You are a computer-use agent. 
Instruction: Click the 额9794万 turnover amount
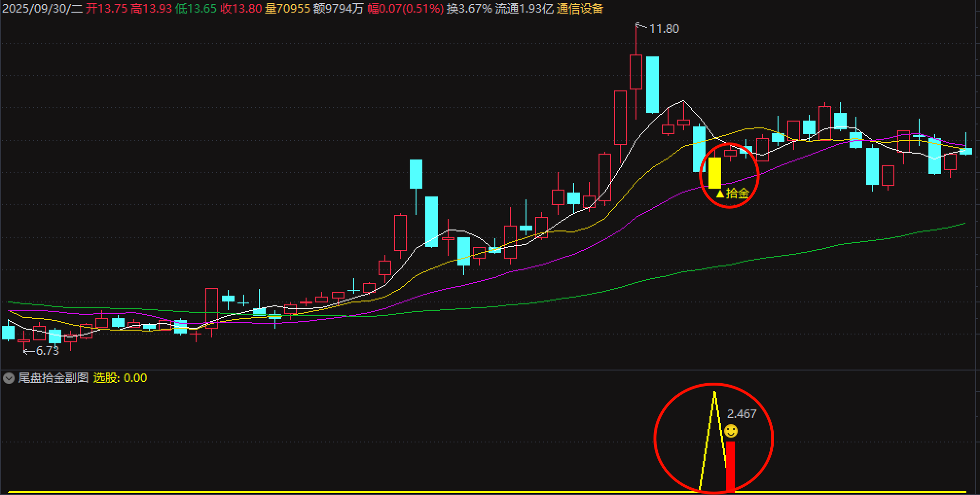click(338, 9)
